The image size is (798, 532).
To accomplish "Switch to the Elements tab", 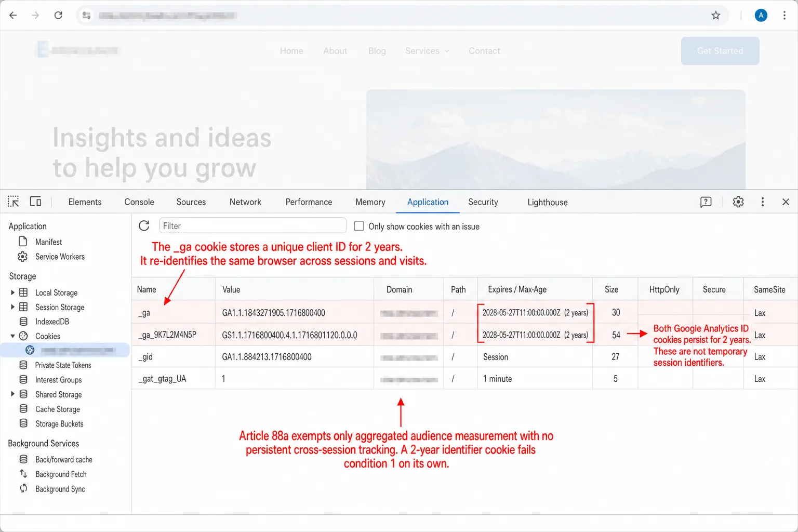I will click(85, 202).
